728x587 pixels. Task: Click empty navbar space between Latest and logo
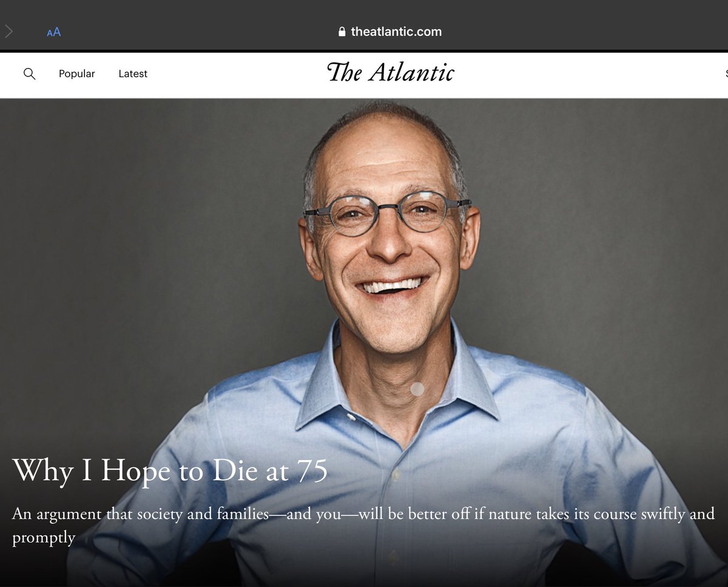(237, 73)
